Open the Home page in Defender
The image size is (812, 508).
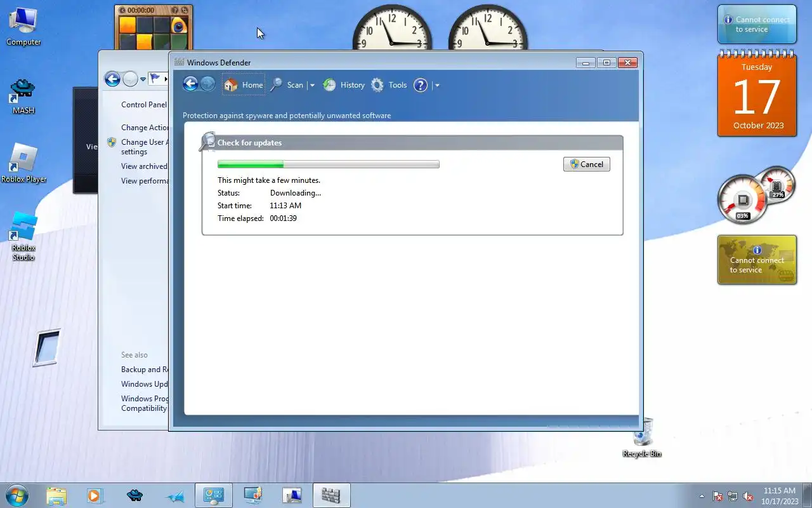244,85
